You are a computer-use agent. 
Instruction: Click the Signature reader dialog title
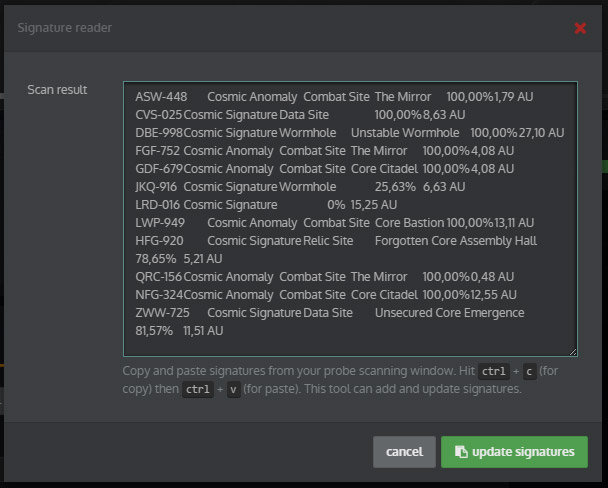65,28
